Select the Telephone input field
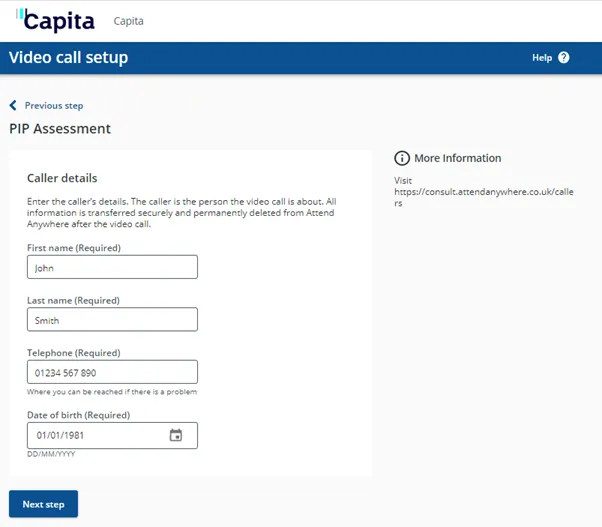This screenshot has height=527, width=602. 112,372
